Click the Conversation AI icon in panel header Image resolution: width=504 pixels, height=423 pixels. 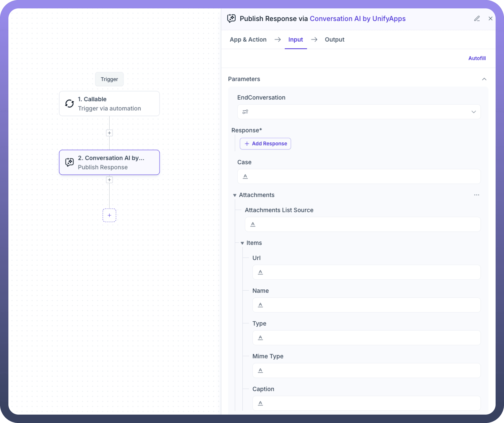[x=231, y=18]
